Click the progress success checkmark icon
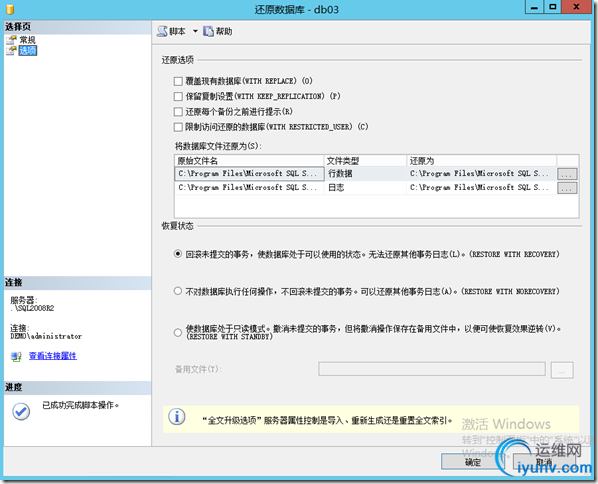The height and width of the screenshot is (484, 598). coord(21,412)
